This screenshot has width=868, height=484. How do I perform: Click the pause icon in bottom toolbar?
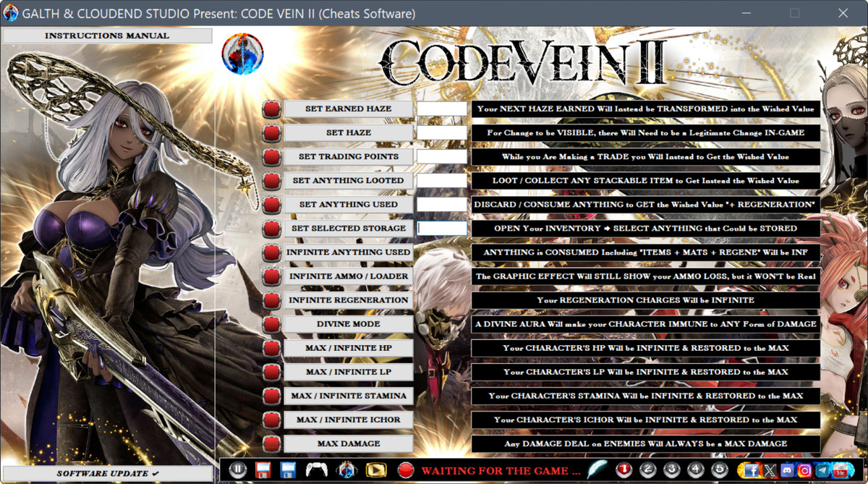point(238,470)
